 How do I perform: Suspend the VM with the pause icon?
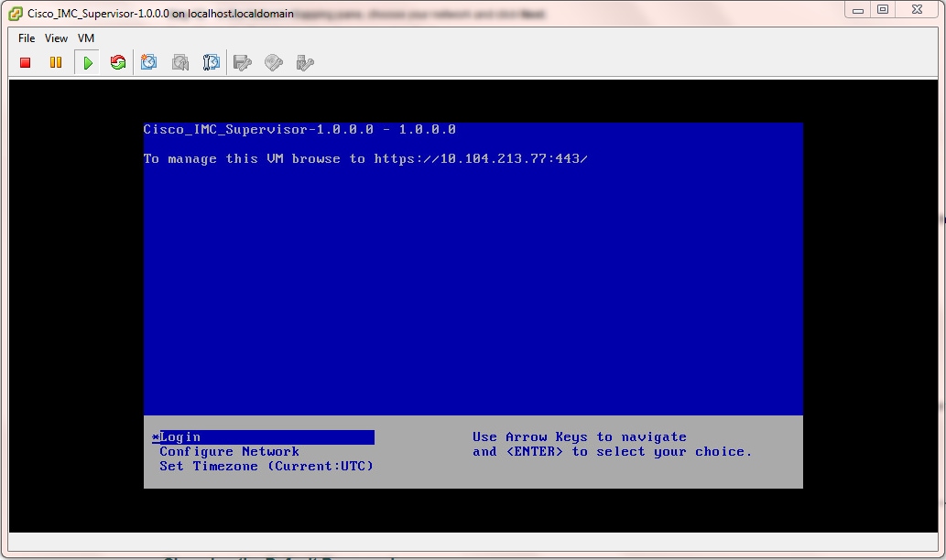pyautogui.click(x=56, y=63)
